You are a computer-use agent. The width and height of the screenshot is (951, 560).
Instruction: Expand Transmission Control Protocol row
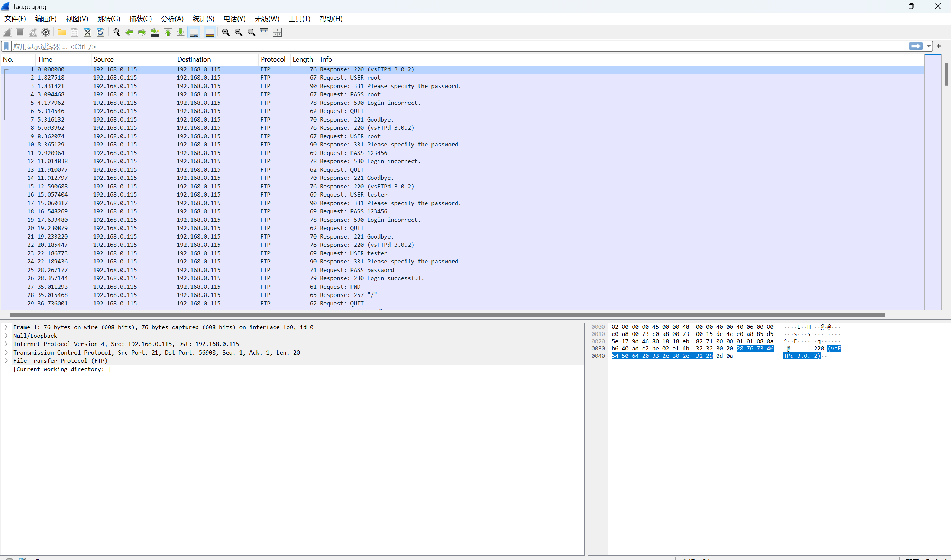(x=6, y=352)
